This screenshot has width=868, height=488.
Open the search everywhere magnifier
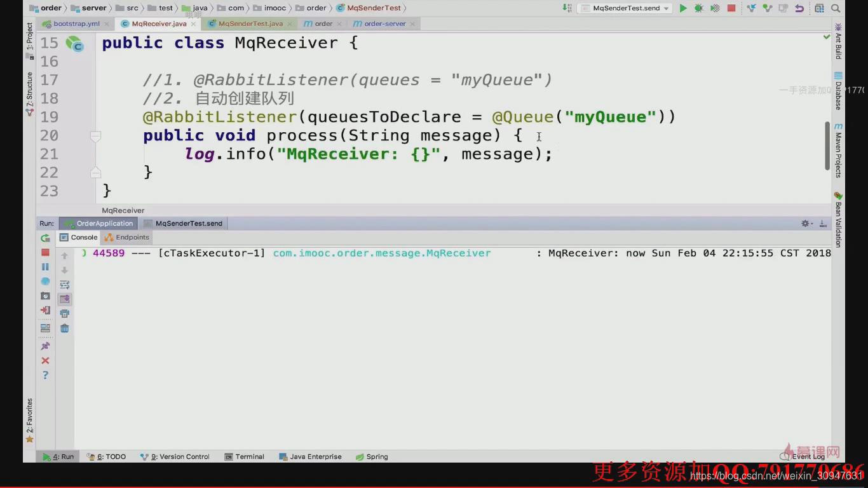pos(836,8)
